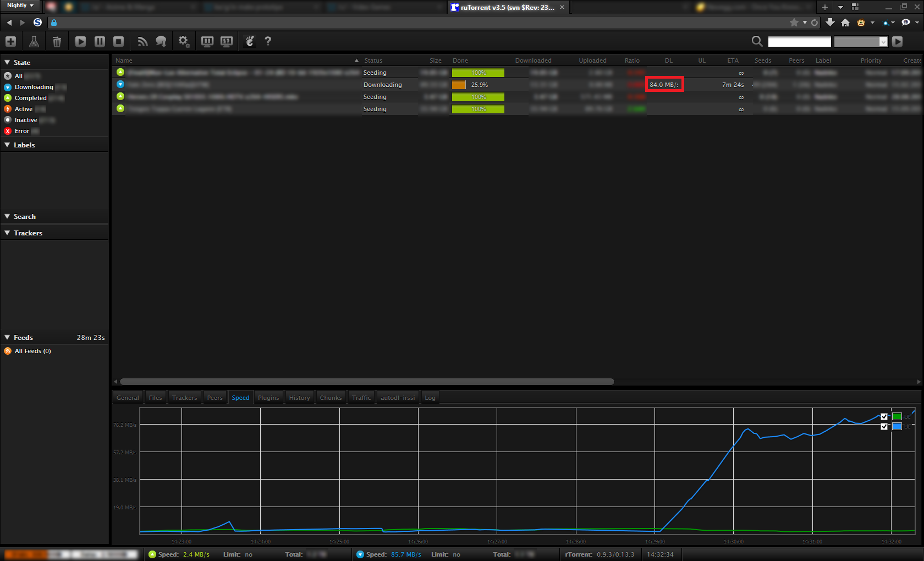Image resolution: width=924 pixels, height=561 pixels.
Task: Collapse the Trackers panel
Action: click(7, 233)
